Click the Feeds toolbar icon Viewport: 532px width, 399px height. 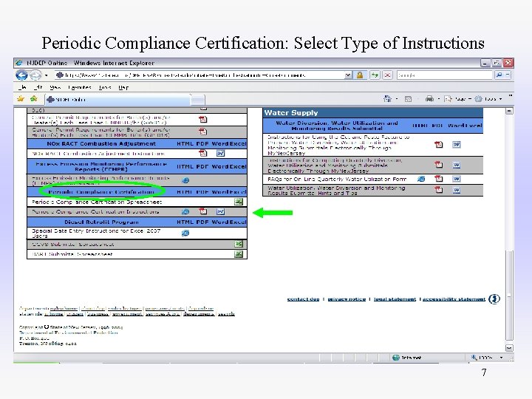pos(408,99)
